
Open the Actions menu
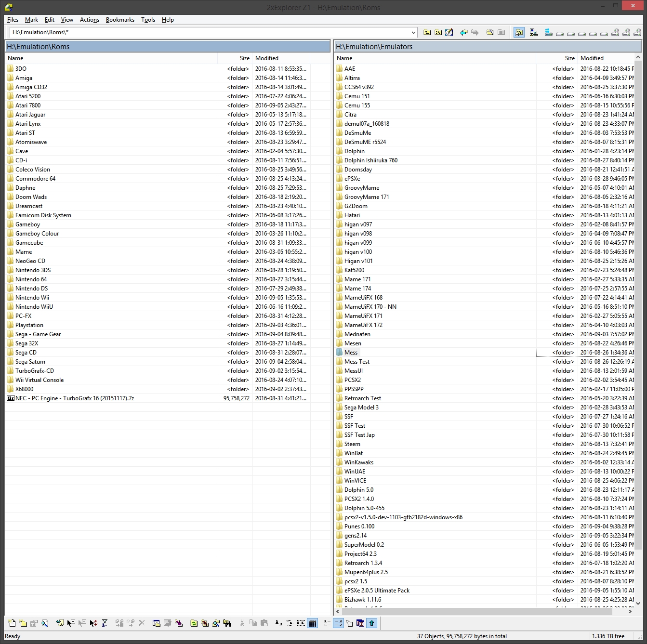[x=89, y=20]
